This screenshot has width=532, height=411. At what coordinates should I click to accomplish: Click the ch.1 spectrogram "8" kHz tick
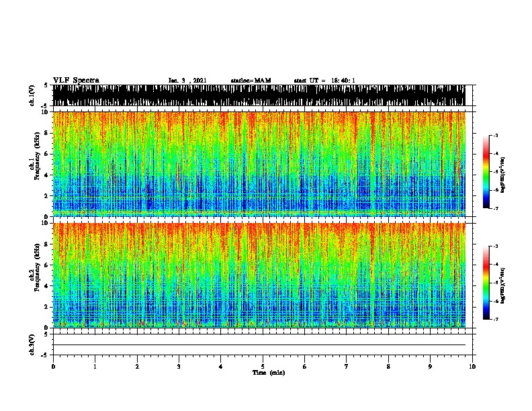pos(47,133)
